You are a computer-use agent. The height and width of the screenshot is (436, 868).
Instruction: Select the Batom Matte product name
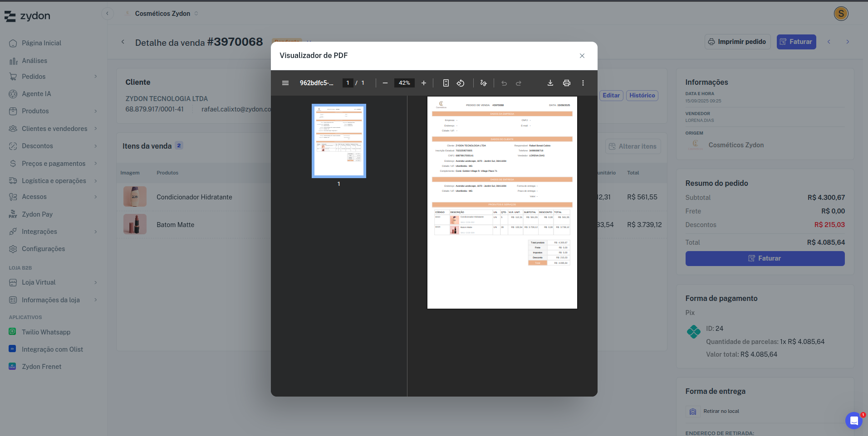click(x=175, y=225)
